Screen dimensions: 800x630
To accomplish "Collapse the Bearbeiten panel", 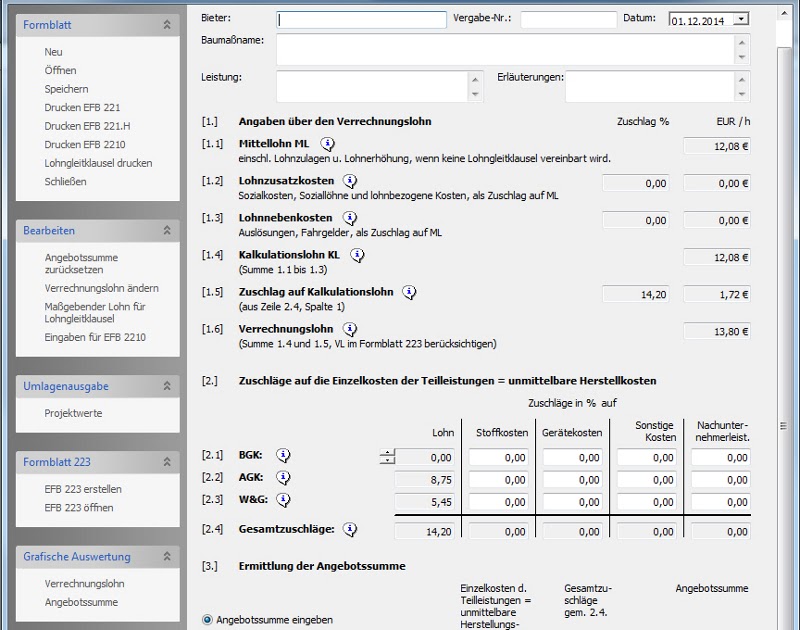I will (x=167, y=231).
